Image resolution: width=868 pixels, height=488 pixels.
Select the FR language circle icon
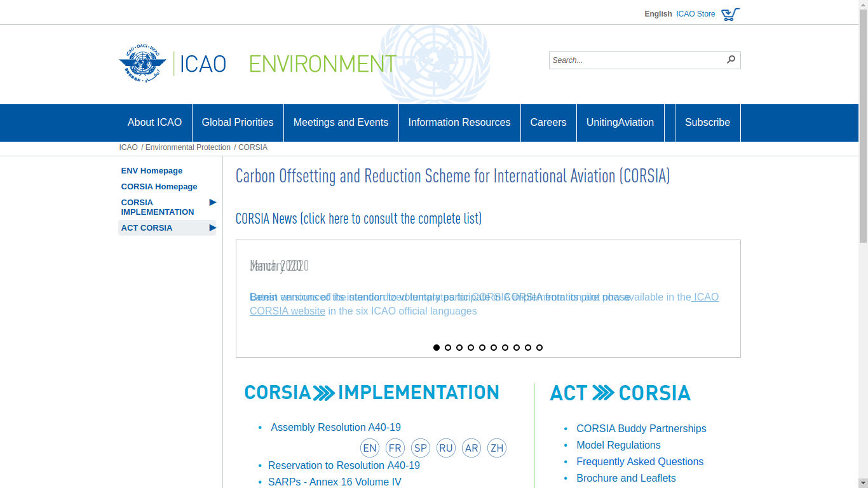tap(395, 448)
